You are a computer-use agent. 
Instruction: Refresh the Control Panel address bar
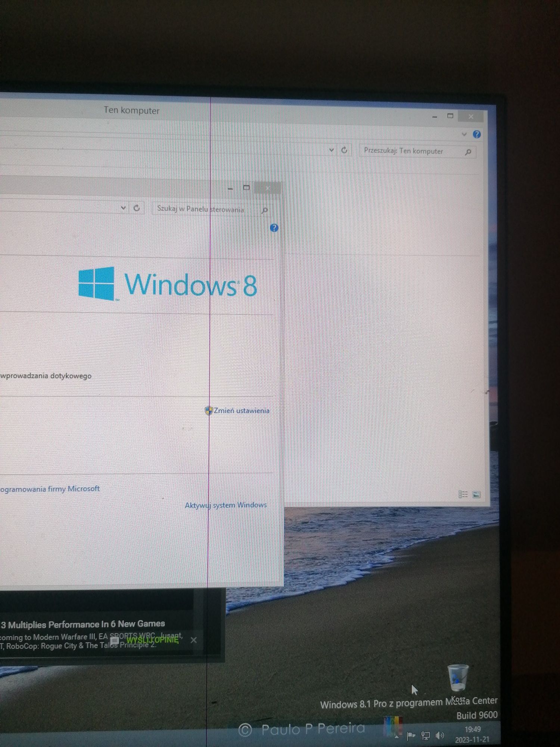tap(137, 208)
